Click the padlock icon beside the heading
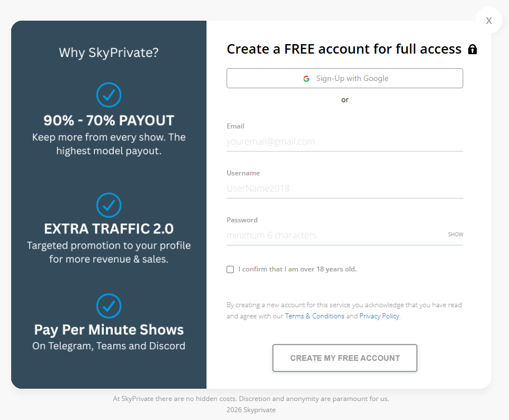The width and height of the screenshot is (509, 420). [x=472, y=50]
